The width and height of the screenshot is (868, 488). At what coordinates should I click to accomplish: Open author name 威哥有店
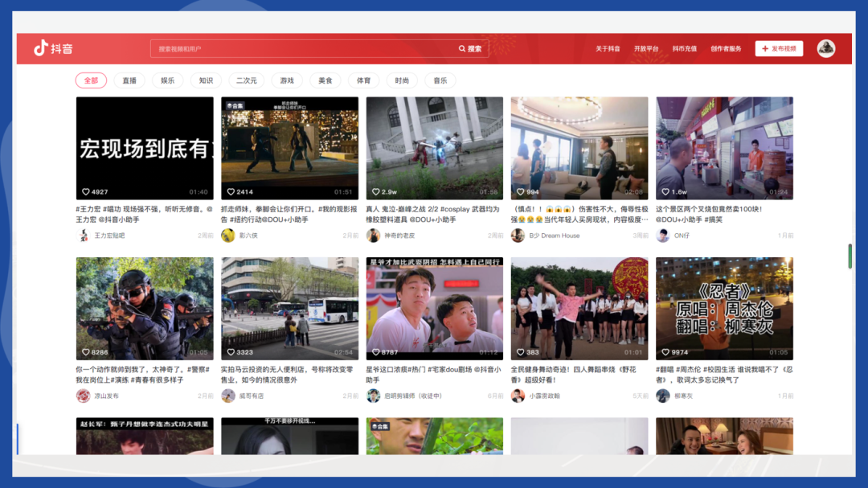point(252,396)
